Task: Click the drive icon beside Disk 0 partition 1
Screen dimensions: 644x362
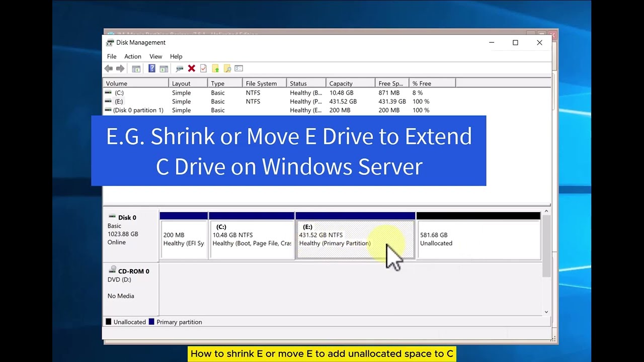Action: pyautogui.click(x=108, y=110)
